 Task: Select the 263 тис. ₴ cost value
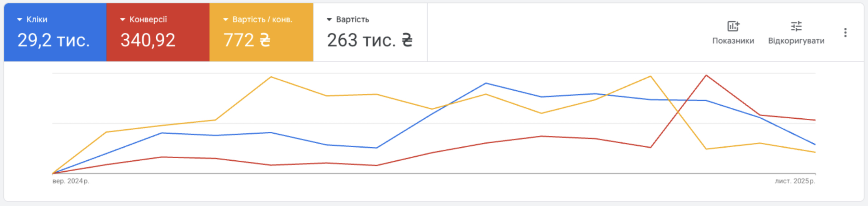click(370, 40)
